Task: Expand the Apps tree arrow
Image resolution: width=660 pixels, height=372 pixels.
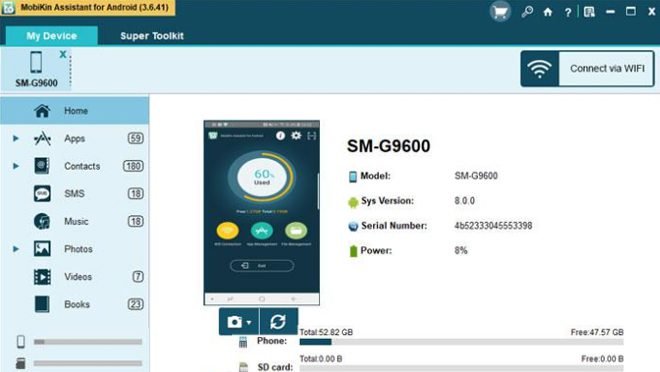Action: [x=16, y=138]
